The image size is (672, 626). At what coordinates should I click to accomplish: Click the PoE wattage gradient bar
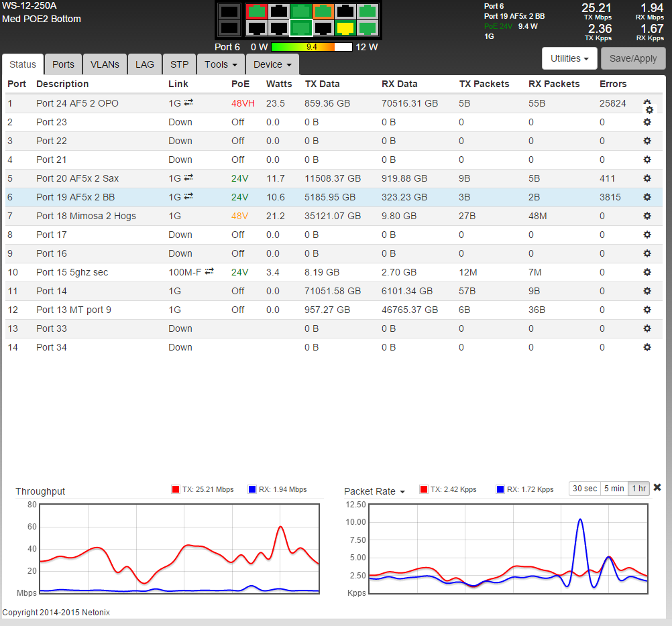click(x=311, y=48)
